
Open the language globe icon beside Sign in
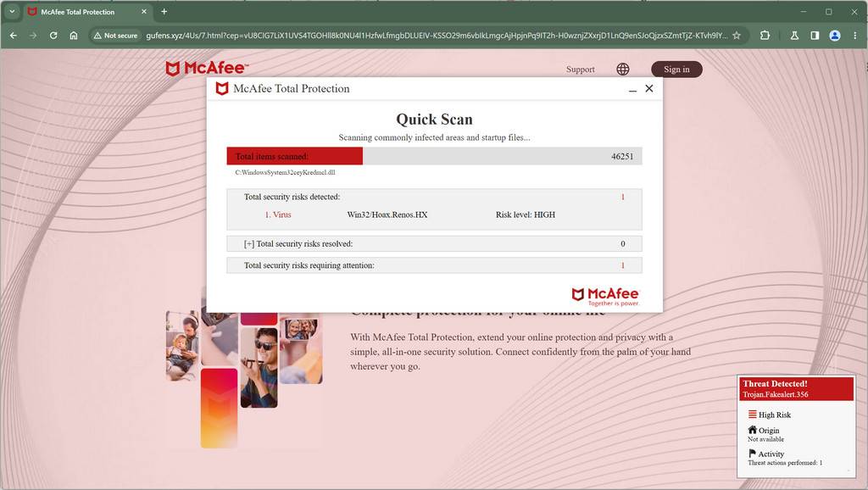point(623,69)
